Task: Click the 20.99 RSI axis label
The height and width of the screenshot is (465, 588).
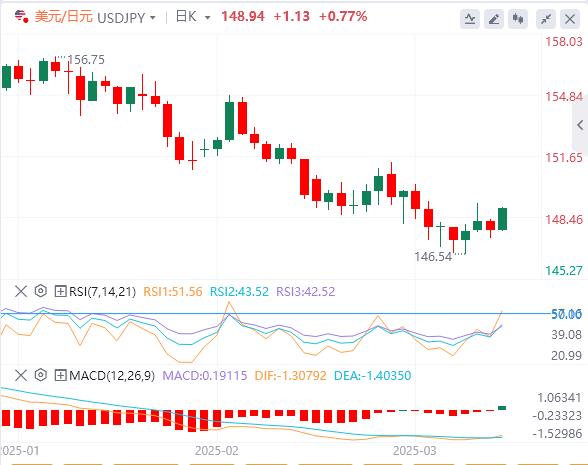Action: (x=566, y=355)
